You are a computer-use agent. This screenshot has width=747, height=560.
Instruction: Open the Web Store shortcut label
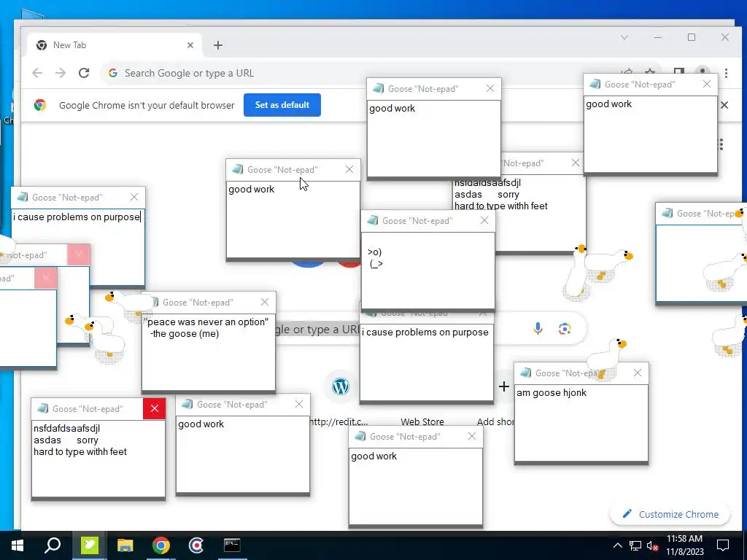(422, 421)
